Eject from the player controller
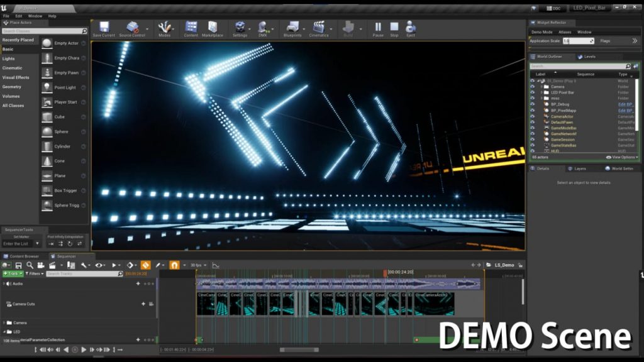644x362 pixels. click(410, 27)
